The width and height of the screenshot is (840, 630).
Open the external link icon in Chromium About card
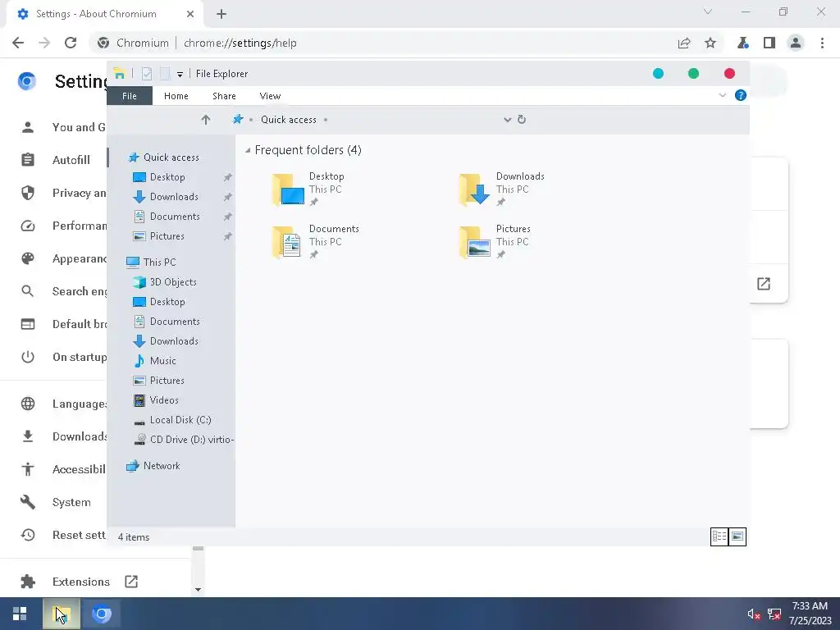coord(764,283)
